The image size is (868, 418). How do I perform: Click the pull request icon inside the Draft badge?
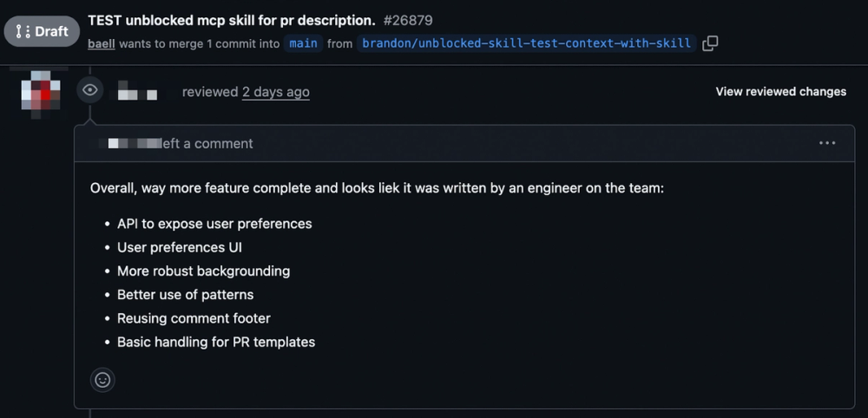[x=23, y=31]
